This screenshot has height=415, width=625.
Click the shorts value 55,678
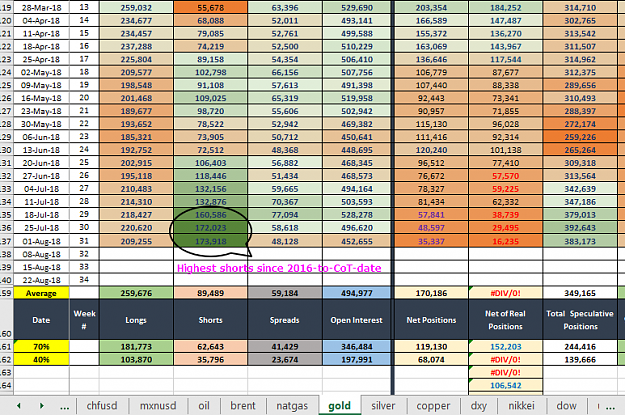coord(210,8)
